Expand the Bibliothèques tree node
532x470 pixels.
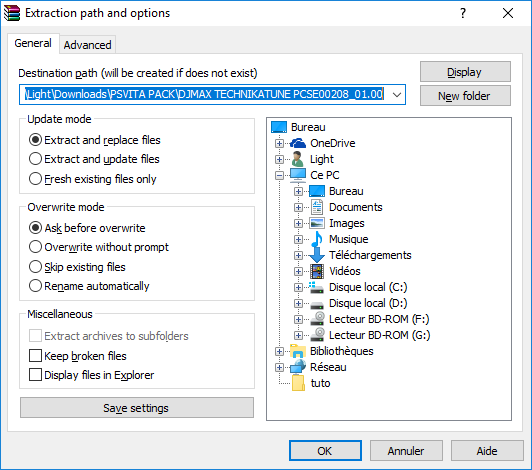pyautogui.click(x=279, y=351)
